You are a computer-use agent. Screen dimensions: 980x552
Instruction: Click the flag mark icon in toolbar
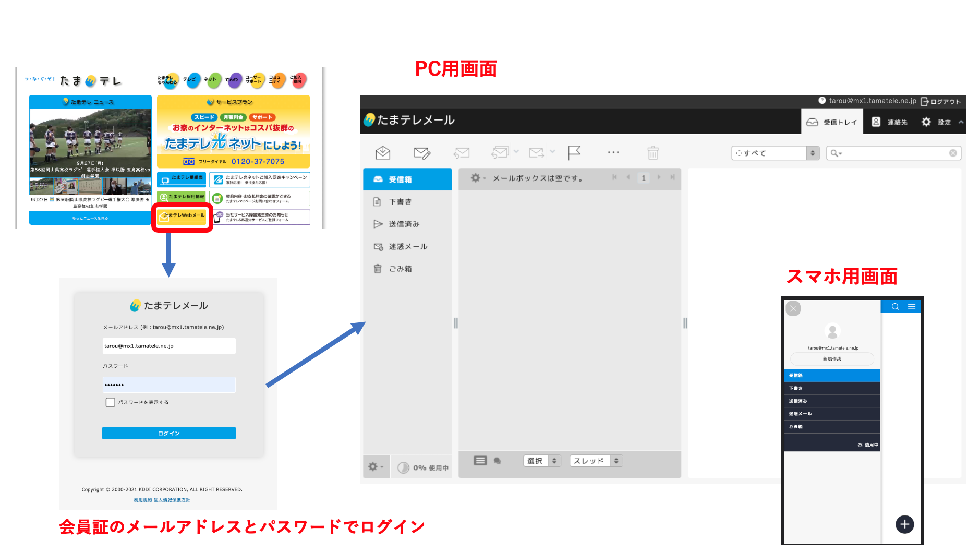coord(574,153)
